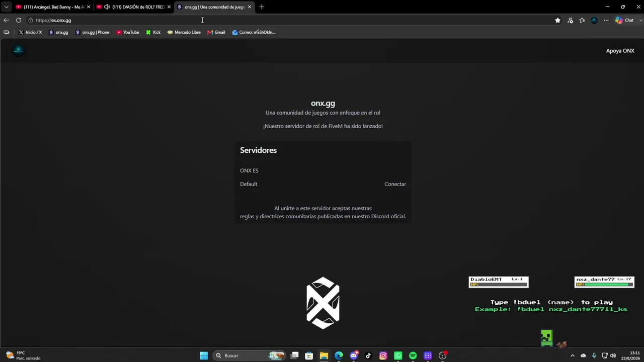The width and height of the screenshot is (644, 362).
Task: Mute the EVASIÓN de ROL tab audio
Action: (107, 7)
